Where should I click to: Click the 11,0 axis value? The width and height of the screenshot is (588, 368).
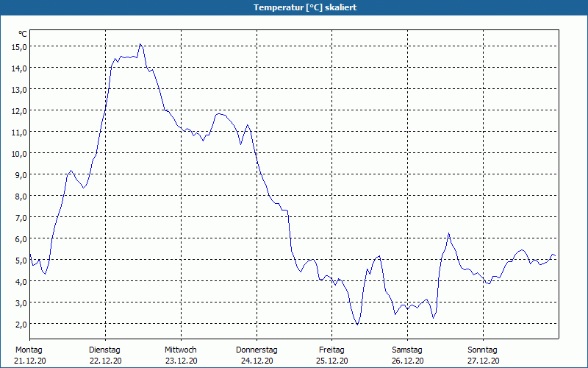20,132
